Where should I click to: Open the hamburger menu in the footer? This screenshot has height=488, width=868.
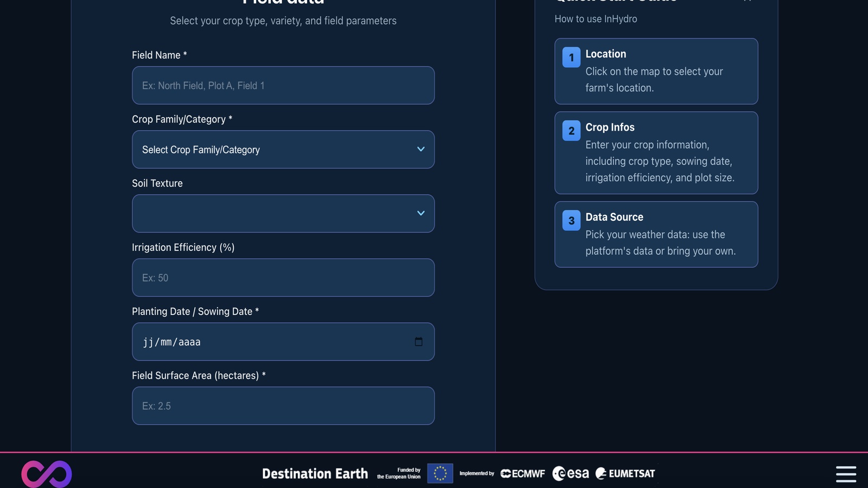pos(846,474)
